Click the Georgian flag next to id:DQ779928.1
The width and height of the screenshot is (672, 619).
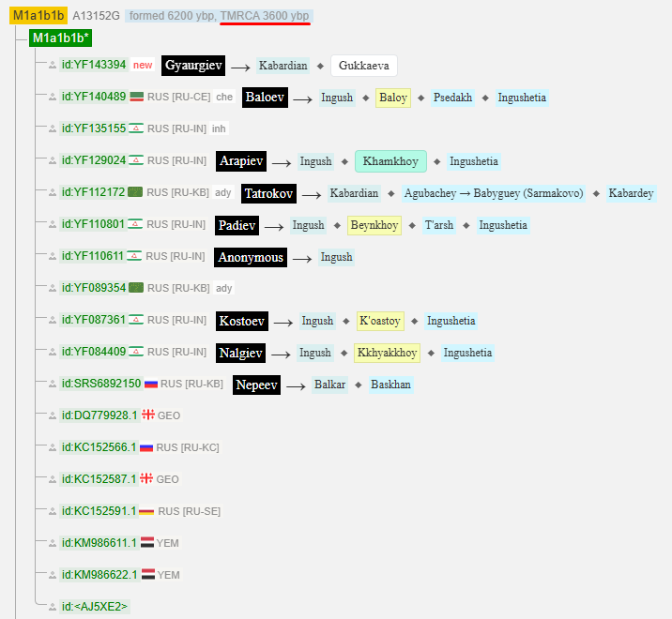(x=147, y=415)
